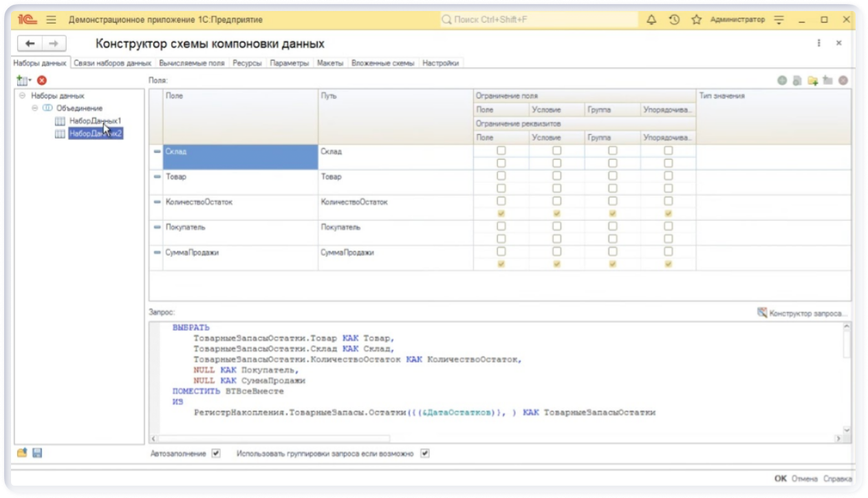
Task: Click the open-from-file folder icon at bottom left
Action: (22, 453)
